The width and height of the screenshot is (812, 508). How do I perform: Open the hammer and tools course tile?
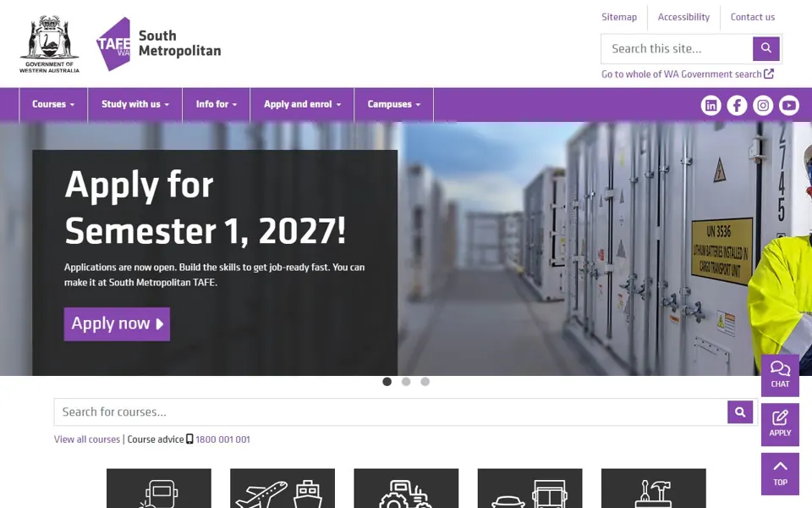coord(654,489)
